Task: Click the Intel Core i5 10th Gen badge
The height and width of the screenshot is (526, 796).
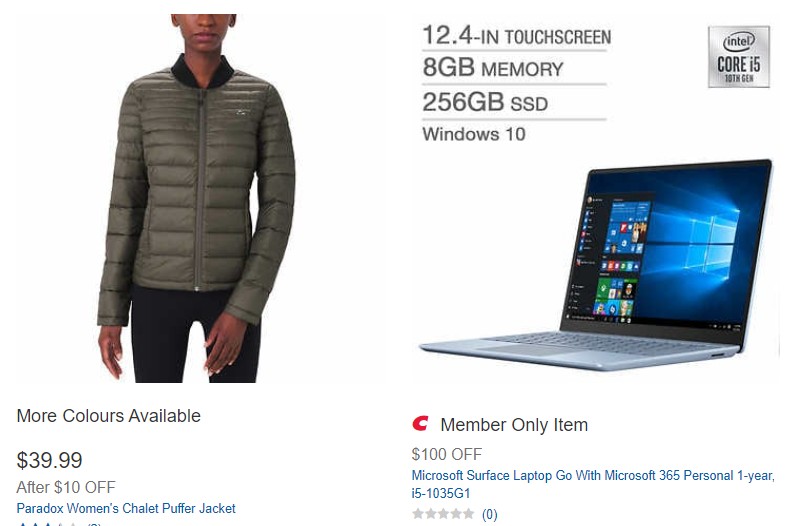Action: tap(739, 57)
